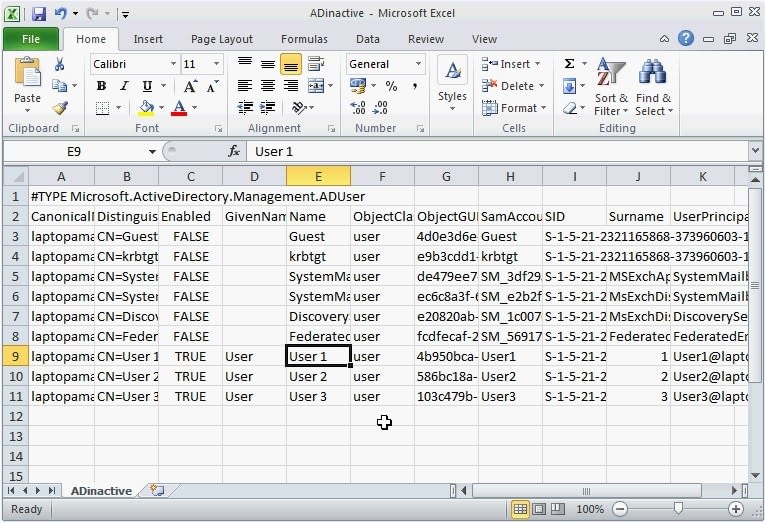
Task: Toggle Bold formatting
Action: pos(101,86)
